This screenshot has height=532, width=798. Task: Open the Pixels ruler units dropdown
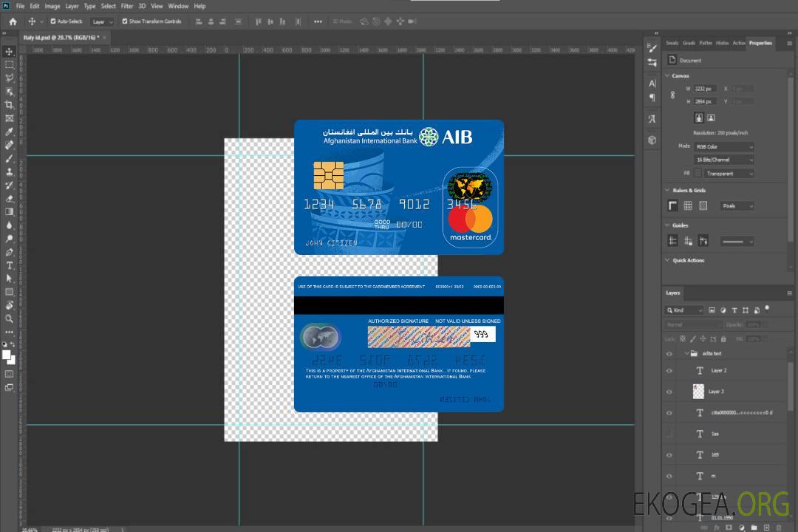point(737,205)
